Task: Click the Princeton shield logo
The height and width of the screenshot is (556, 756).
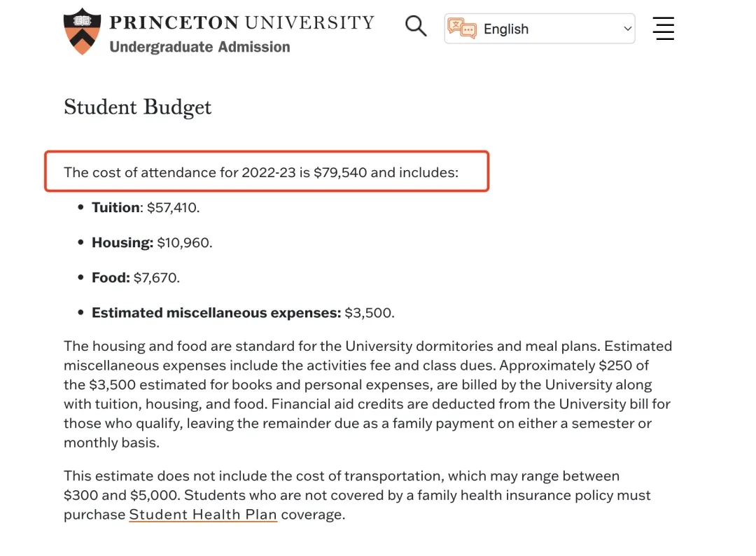Action: tap(82, 32)
